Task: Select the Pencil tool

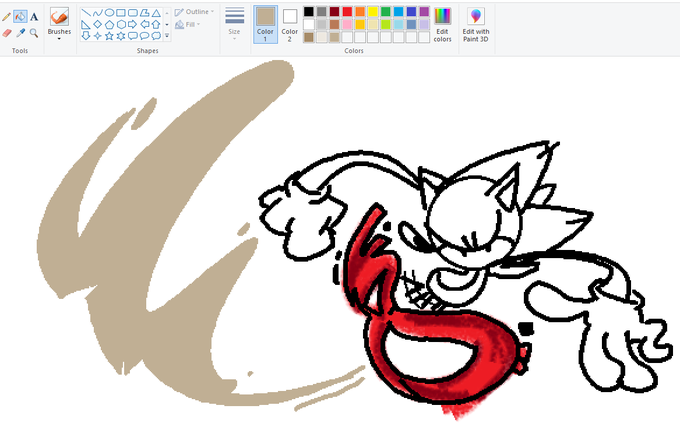Action: pos(7,17)
